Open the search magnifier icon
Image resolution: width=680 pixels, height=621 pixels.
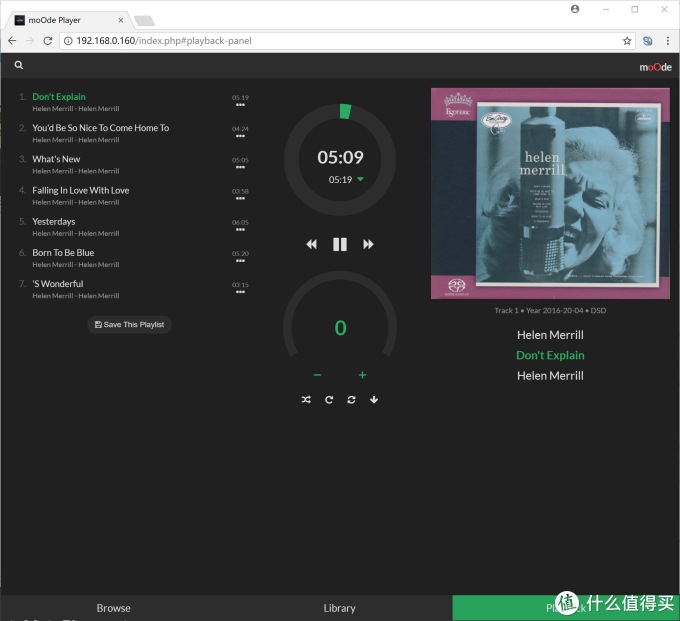[19, 65]
